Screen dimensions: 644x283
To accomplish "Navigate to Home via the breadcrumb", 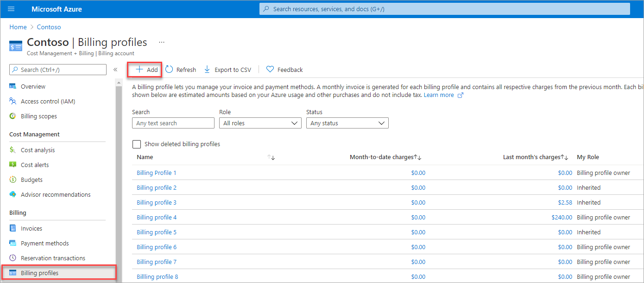I will click(18, 26).
